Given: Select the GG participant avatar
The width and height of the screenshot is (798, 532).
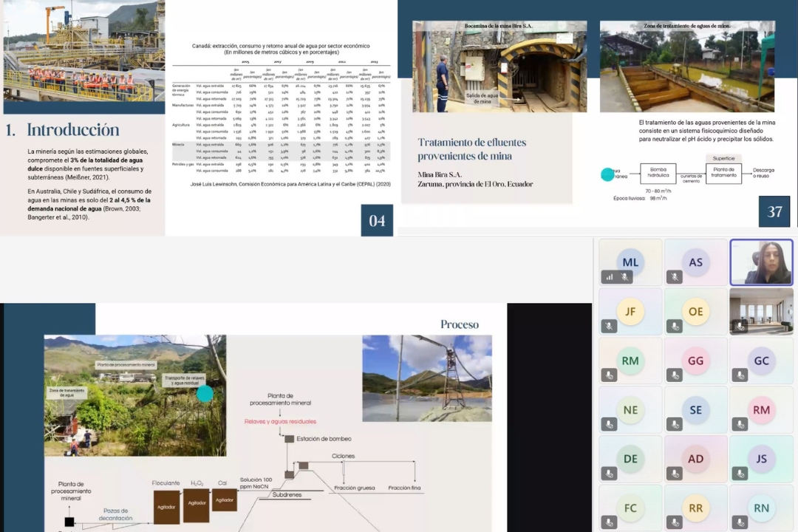Looking at the screenshot, I should pos(696,361).
